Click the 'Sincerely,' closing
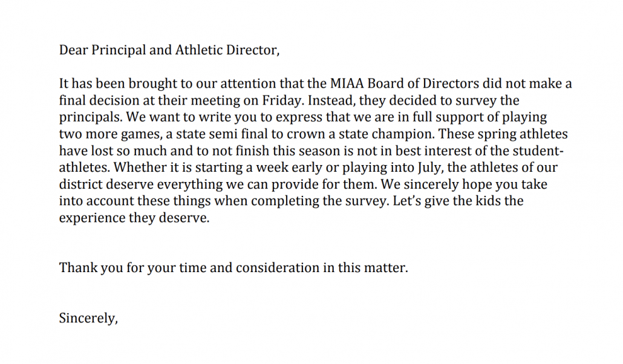 point(88,318)
